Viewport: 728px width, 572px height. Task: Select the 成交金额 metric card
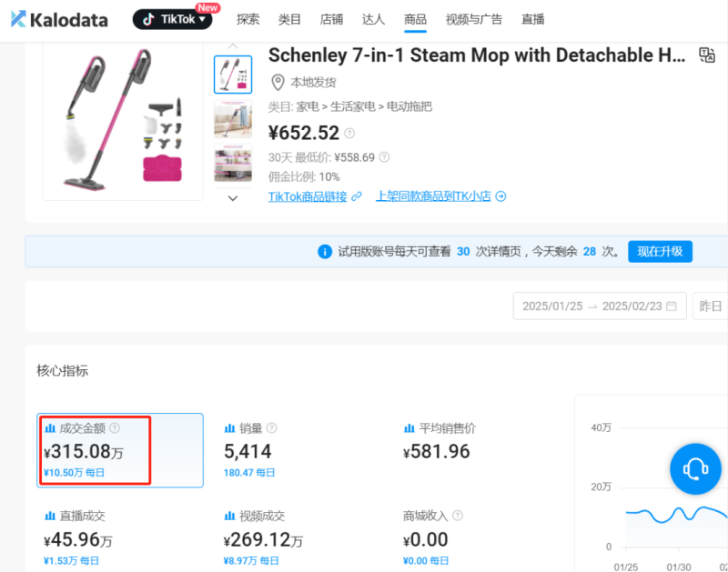(x=120, y=450)
